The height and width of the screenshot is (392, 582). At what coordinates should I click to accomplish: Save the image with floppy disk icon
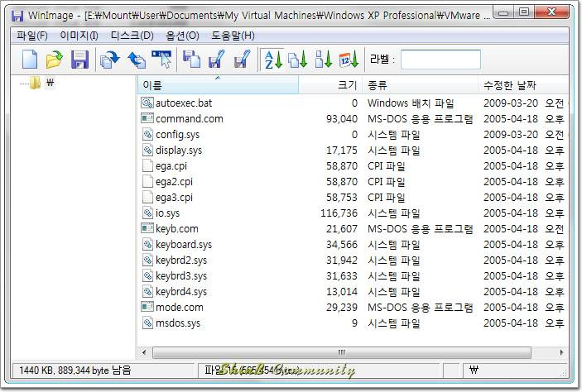click(x=79, y=60)
